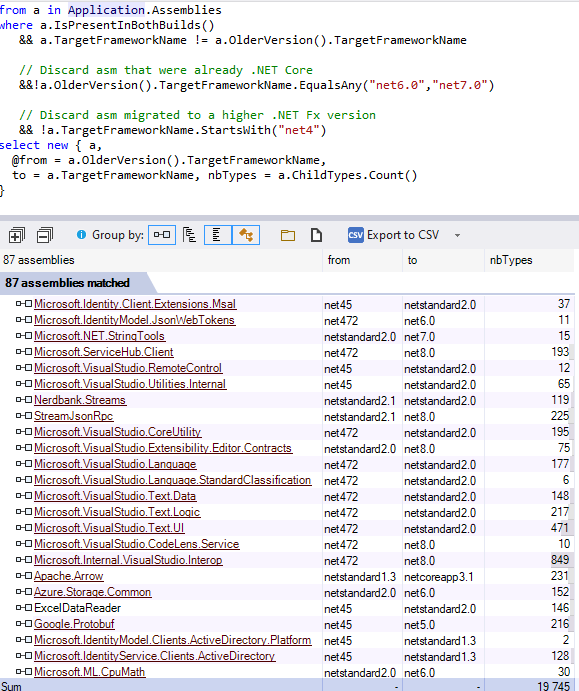Click the '87 assemblies' column header
Image resolution: width=579 pixels, height=691 pixels.
coord(161,260)
